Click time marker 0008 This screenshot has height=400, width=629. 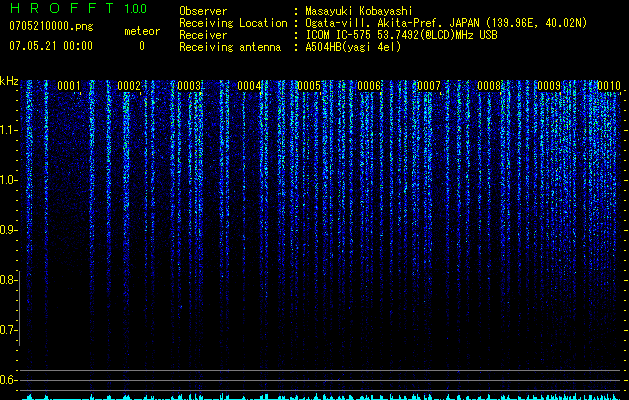[x=489, y=86]
